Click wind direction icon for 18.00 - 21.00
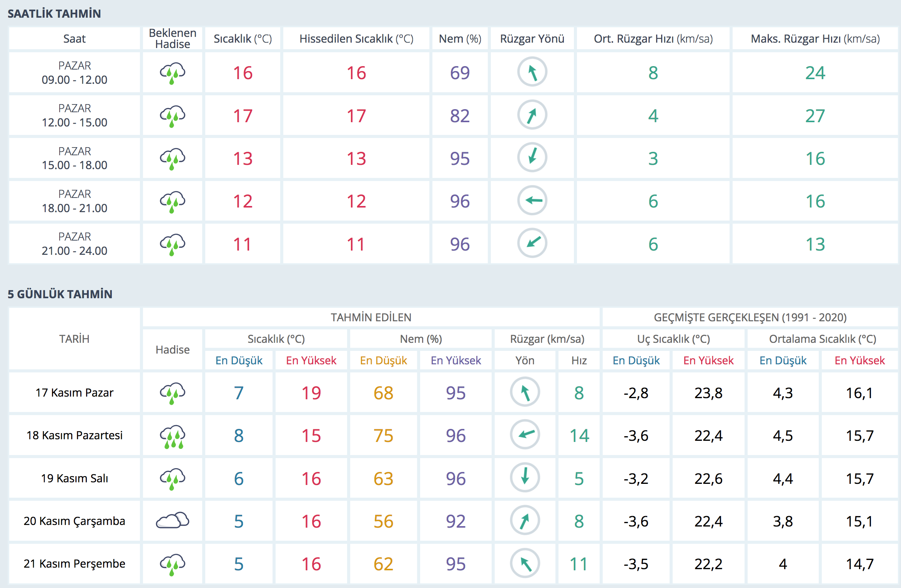 (532, 200)
